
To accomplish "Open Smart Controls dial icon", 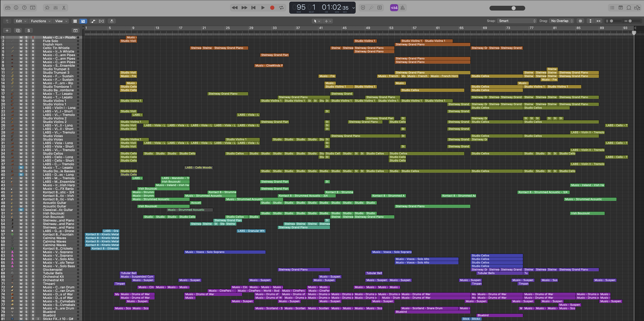I will pos(47,8).
